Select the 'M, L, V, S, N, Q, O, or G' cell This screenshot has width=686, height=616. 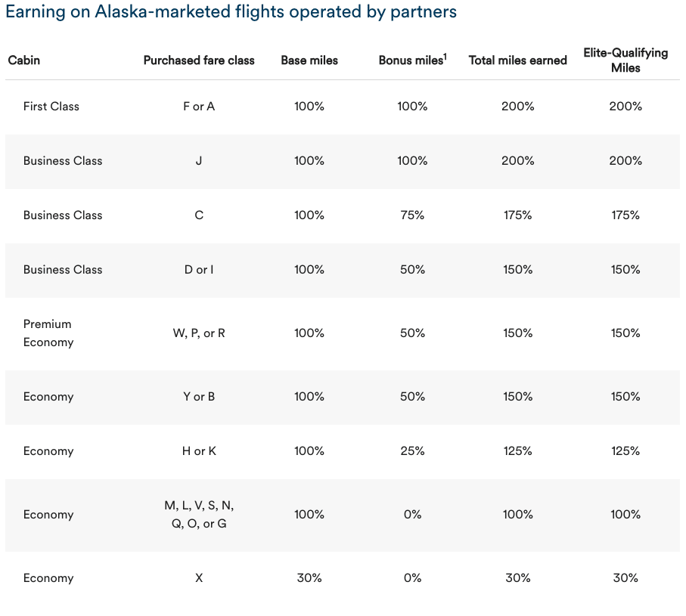pyautogui.click(x=199, y=515)
